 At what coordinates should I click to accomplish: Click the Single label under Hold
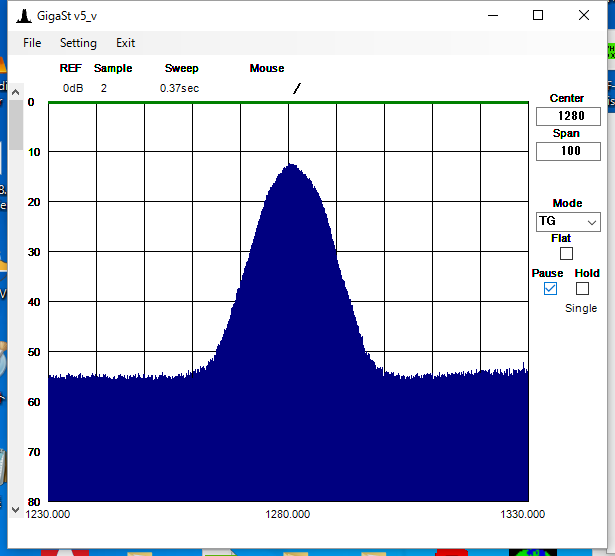(x=580, y=308)
